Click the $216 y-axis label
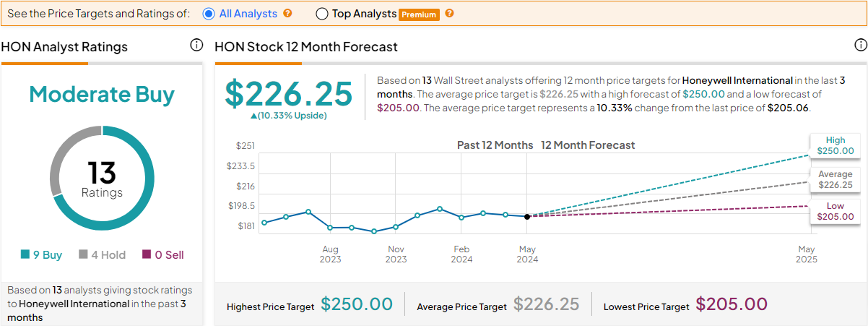The width and height of the screenshot is (868, 326). [246, 186]
